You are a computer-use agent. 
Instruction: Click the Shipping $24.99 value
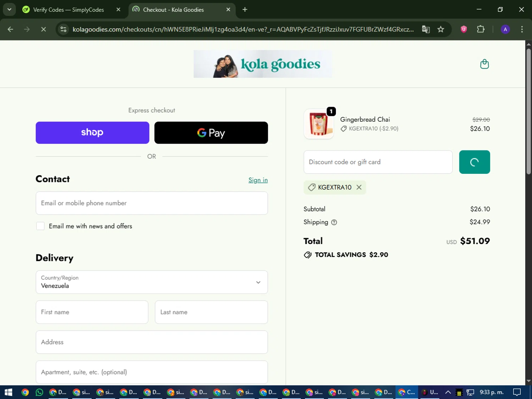480,222
